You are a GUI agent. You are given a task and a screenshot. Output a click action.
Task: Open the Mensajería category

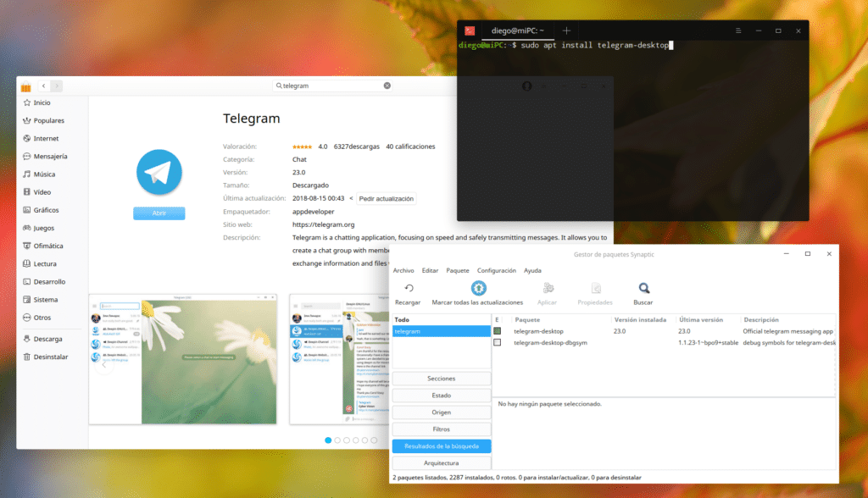click(x=46, y=156)
